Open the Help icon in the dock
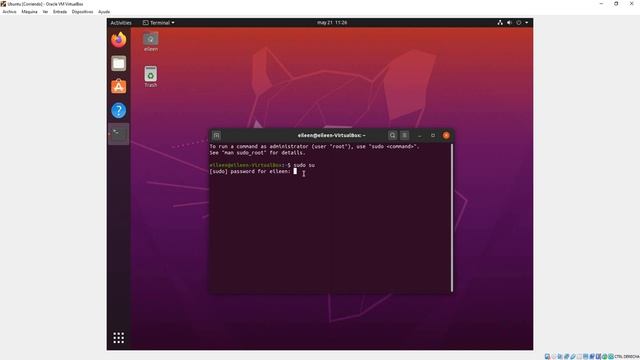Image resolution: width=640 pixels, height=360 pixels. click(x=119, y=110)
